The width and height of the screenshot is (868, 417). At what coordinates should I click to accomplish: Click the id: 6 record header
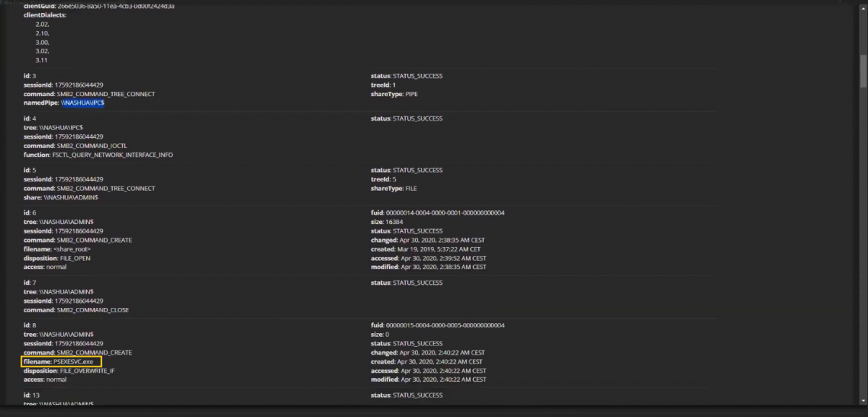pyautogui.click(x=30, y=213)
